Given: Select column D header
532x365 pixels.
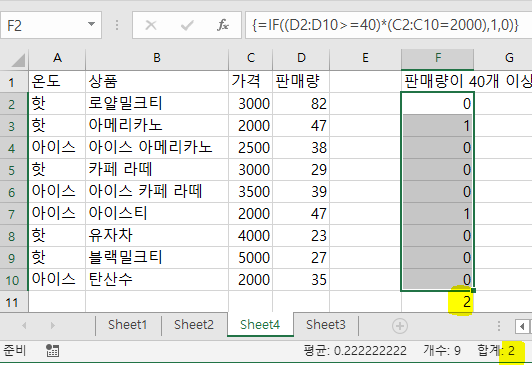Looking at the screenshot, I should [301, 58].
